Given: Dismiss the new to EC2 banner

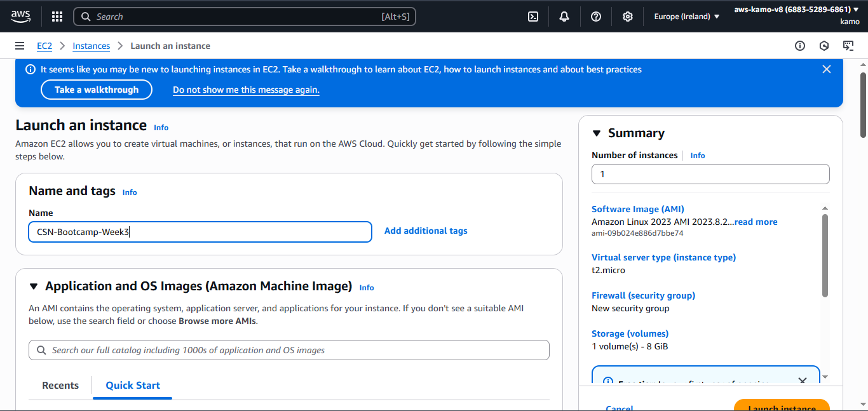Looking at the screenshot, I should [x=827, y=69].
